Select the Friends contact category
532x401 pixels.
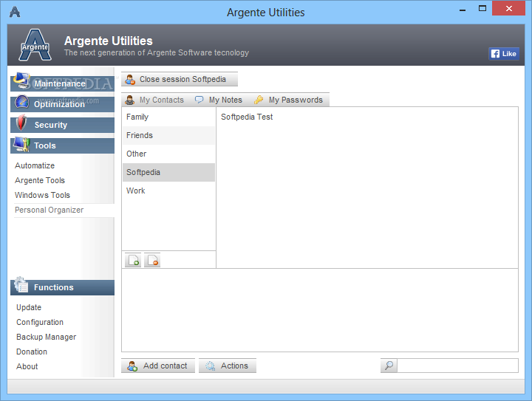[168, 136]
